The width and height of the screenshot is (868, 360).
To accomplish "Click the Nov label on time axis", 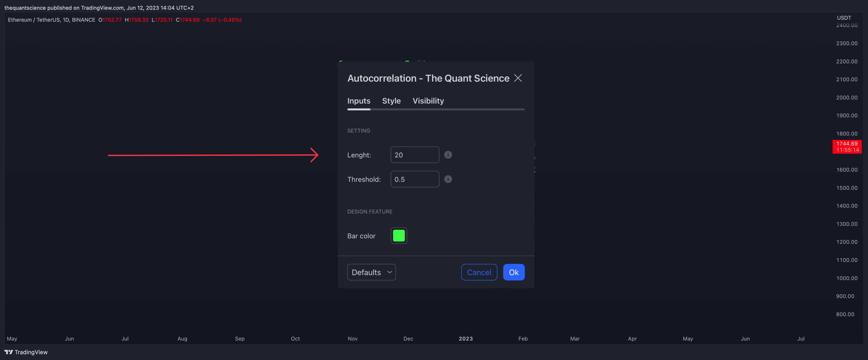I will click(352, 338).
